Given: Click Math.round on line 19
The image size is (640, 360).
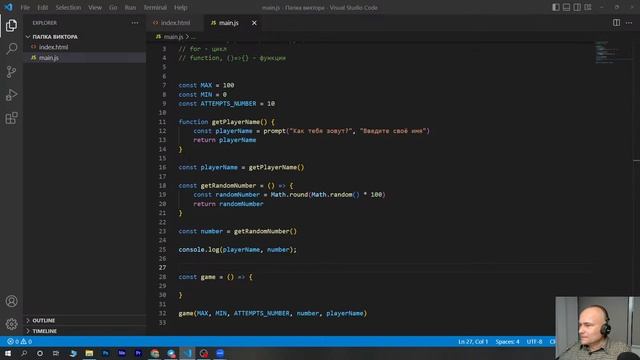Looking at the screenshot, I should [x=289, y=195].
